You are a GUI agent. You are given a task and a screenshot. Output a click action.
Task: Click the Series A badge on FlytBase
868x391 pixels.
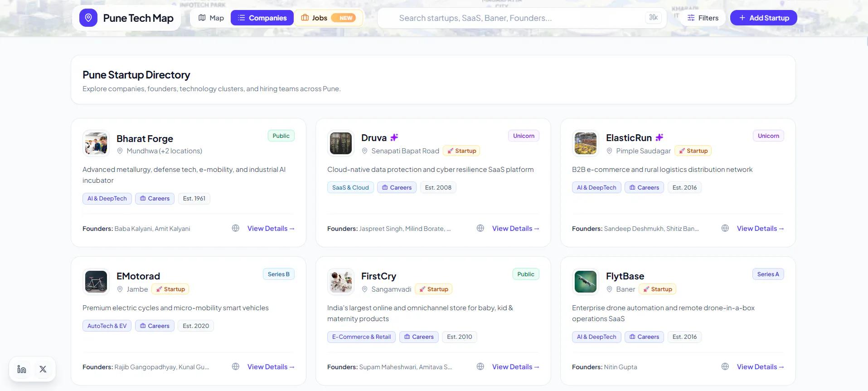point(768,274)
